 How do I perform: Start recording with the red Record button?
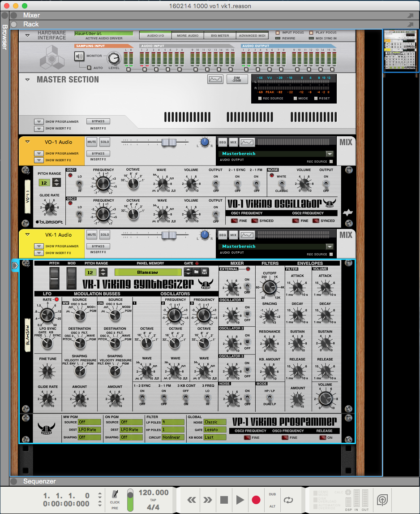point(256,500)
